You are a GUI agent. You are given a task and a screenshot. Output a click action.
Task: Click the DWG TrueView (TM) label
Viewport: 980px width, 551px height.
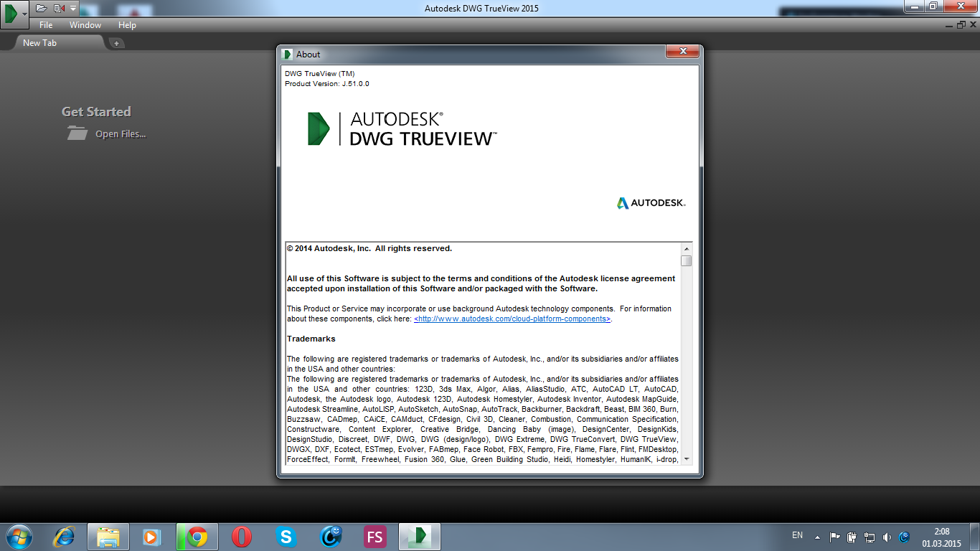(x=320, y=74)
